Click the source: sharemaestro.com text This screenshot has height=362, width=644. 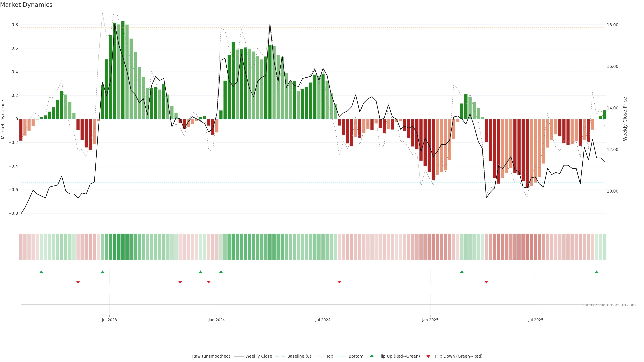609,305
